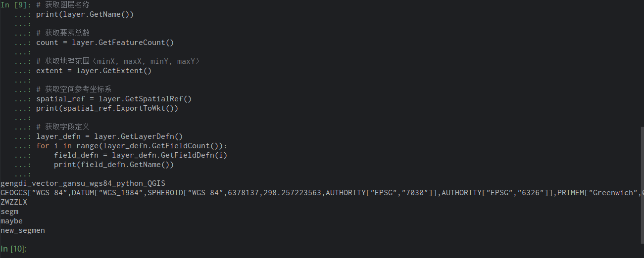This screenshot has height=258, width=644.
Task: Click the print(spatial_ref.ExportToWkt()) line
Action: click(x=107, y=108)
